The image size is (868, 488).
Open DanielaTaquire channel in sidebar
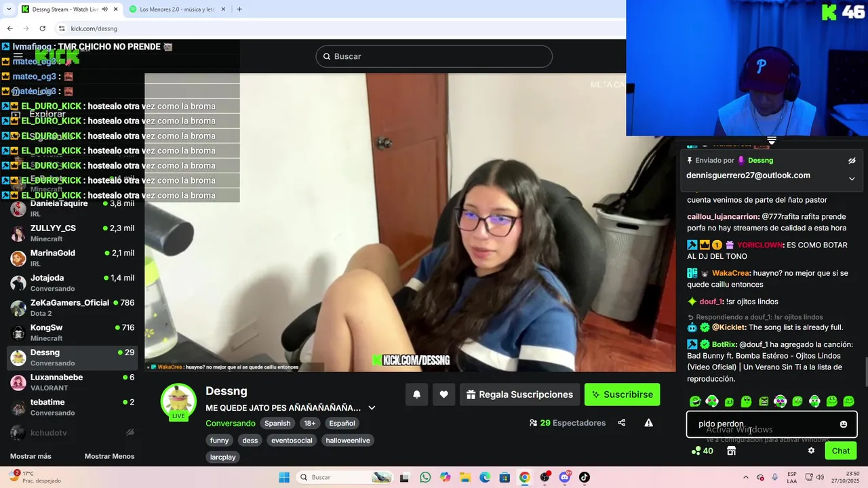(72, 209)
